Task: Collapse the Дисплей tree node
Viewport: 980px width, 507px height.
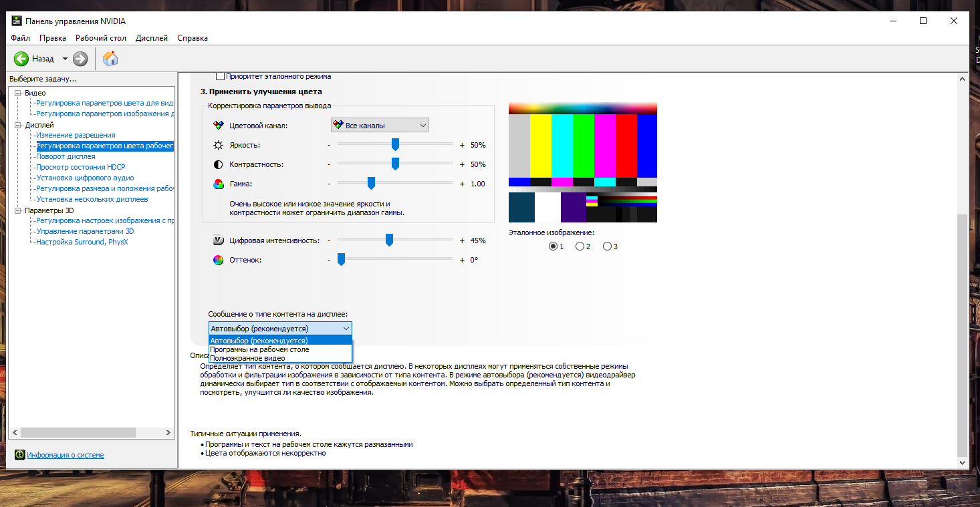Action: [18, 125]
